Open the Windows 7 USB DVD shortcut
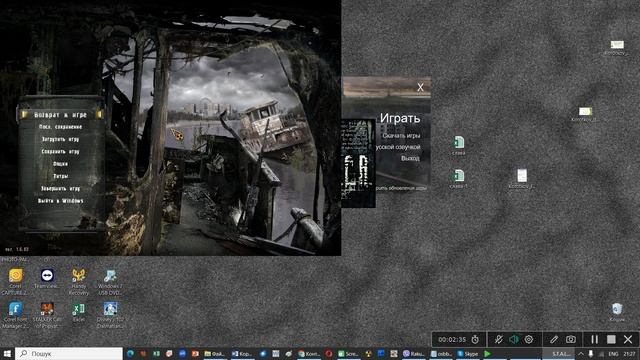 coord(110,282)
